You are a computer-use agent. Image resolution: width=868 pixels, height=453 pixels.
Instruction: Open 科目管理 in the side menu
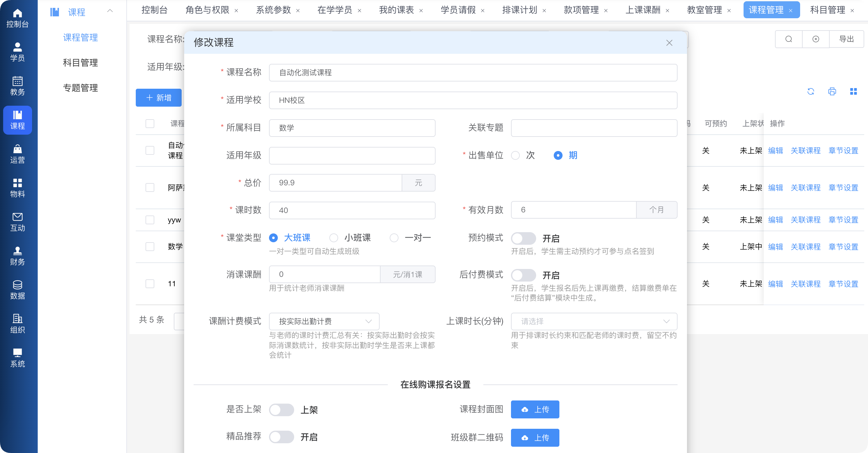click(80, 63)
